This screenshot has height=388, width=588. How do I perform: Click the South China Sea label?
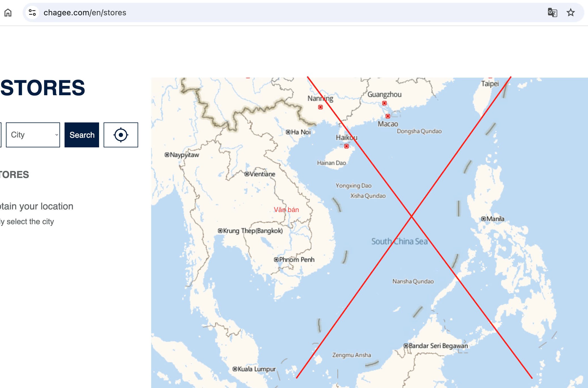click(399, 241)
